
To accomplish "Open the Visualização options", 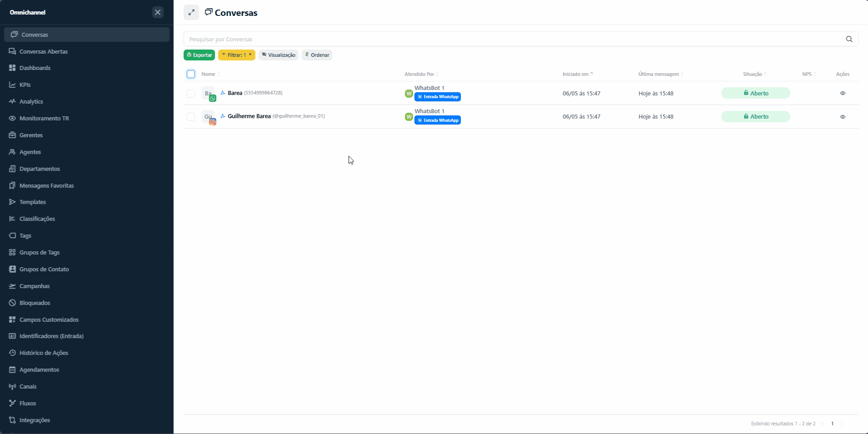I will 278,55.
